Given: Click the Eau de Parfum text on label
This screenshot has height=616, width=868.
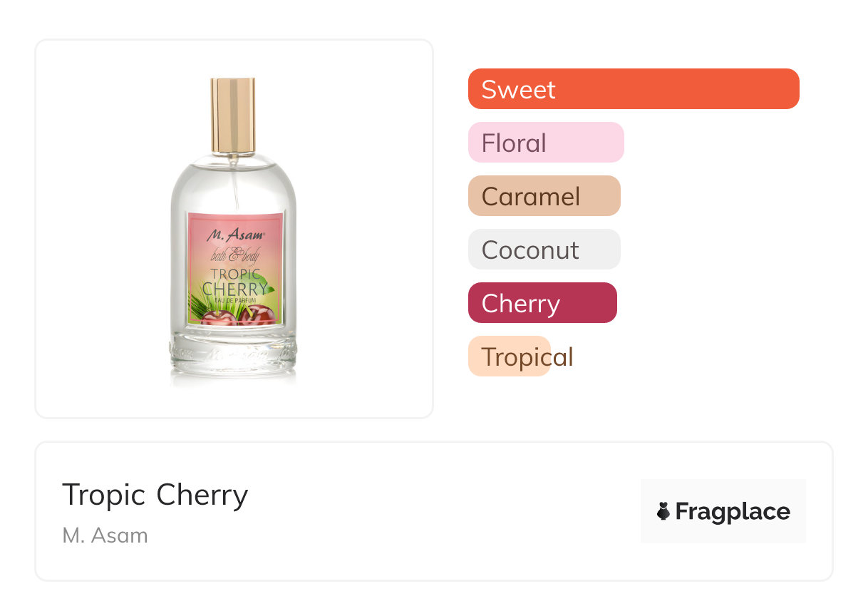Looking at the screenshot, I should coord(234,302).
